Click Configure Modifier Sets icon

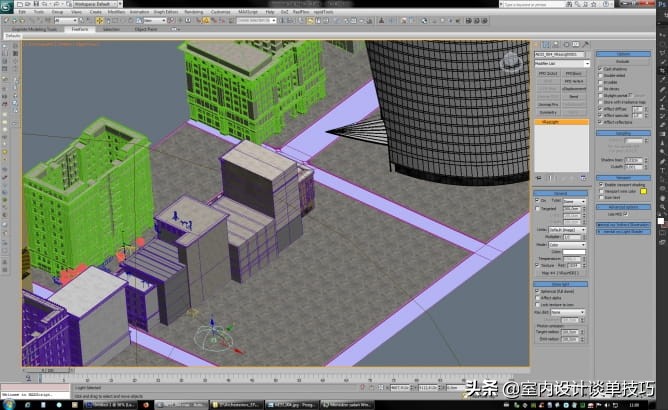[x=583, y=180]
